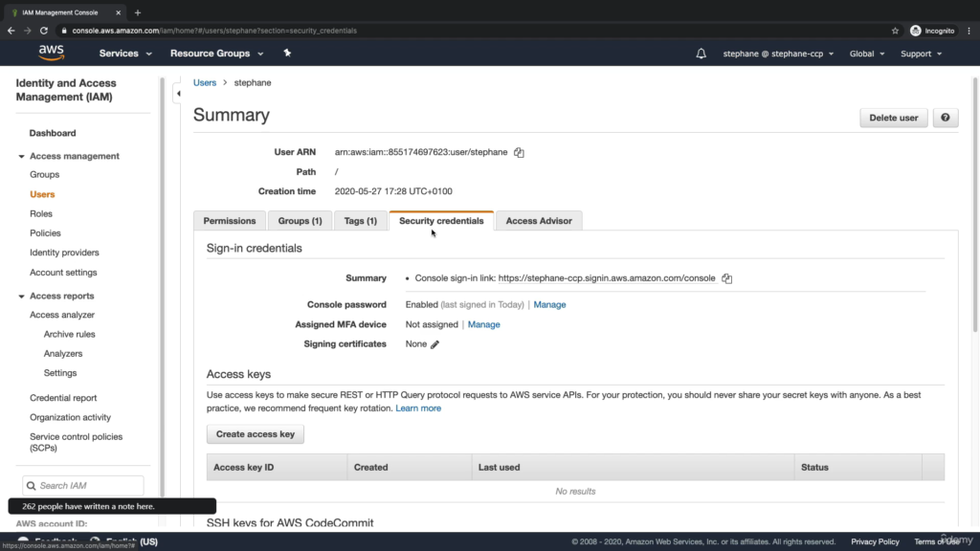Copy the console sign-in link
This screenshot has height=551, width=980.
click(x=726, y=278)
